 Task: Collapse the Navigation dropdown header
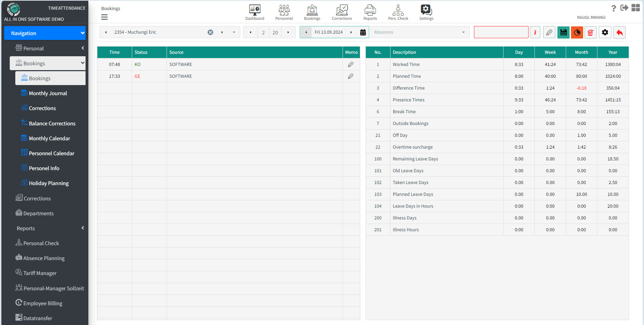45,33
